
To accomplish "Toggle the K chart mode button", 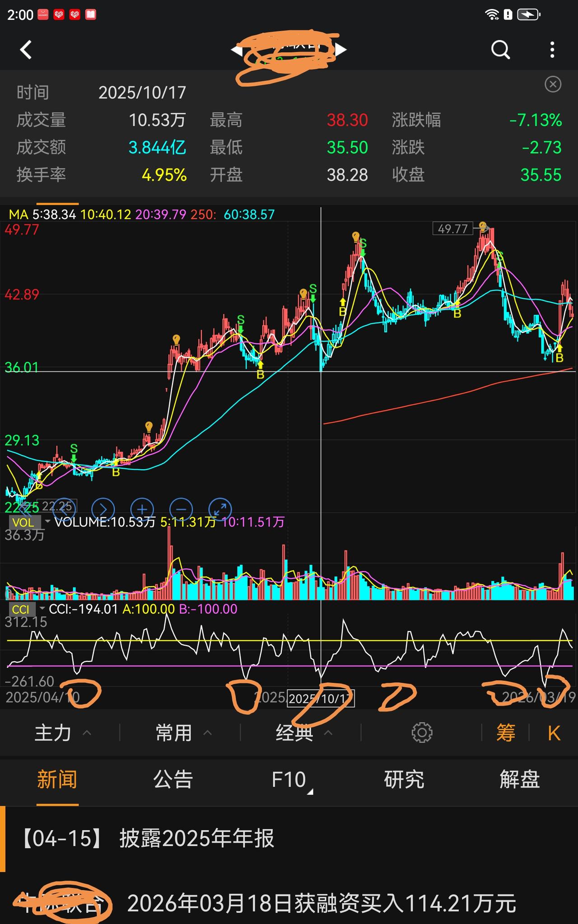I will point(554,733).
